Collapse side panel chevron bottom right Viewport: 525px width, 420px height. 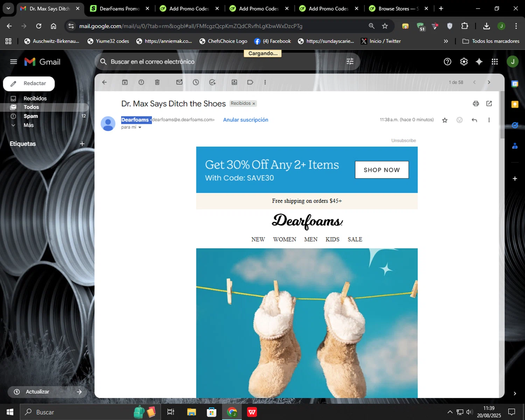click(x=515, y=393)
